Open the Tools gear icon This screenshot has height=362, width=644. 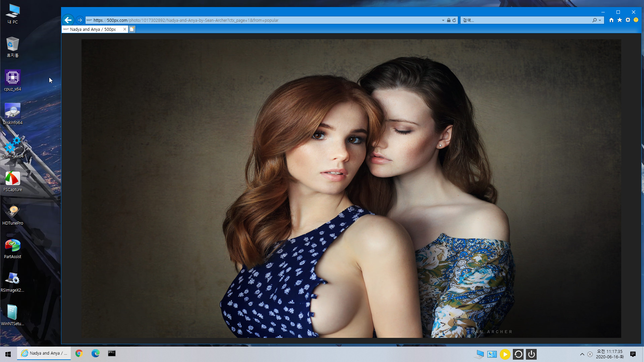click(628, 20)
